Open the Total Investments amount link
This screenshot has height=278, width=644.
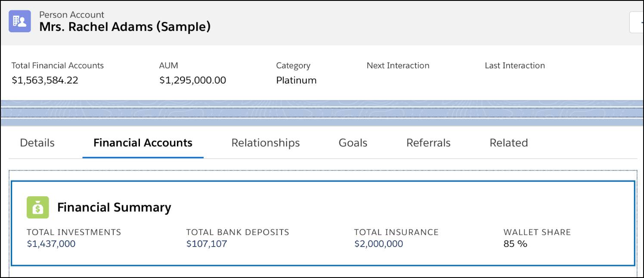pyautogui.click(x=51, y=244)
